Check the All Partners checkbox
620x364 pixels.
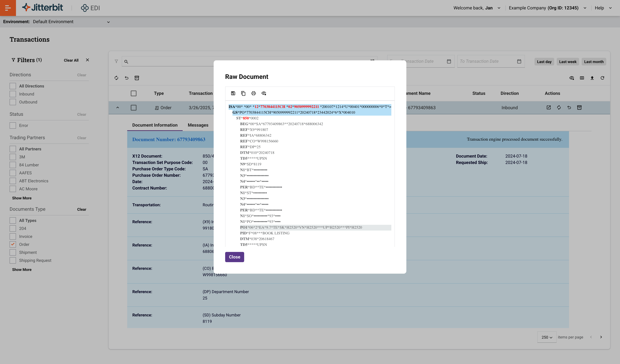tap(13, 149)
